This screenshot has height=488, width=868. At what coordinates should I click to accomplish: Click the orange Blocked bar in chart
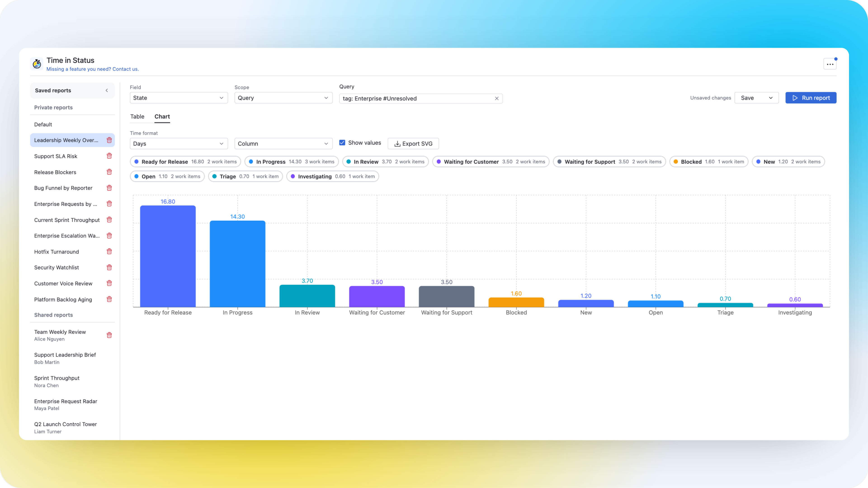pyautogui.click(x=516, y=302)
